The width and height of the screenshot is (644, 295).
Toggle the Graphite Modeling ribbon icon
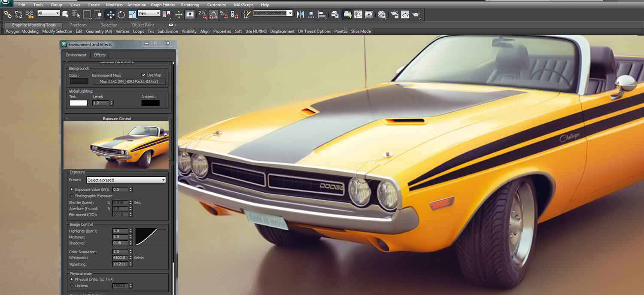coord(347,14)
